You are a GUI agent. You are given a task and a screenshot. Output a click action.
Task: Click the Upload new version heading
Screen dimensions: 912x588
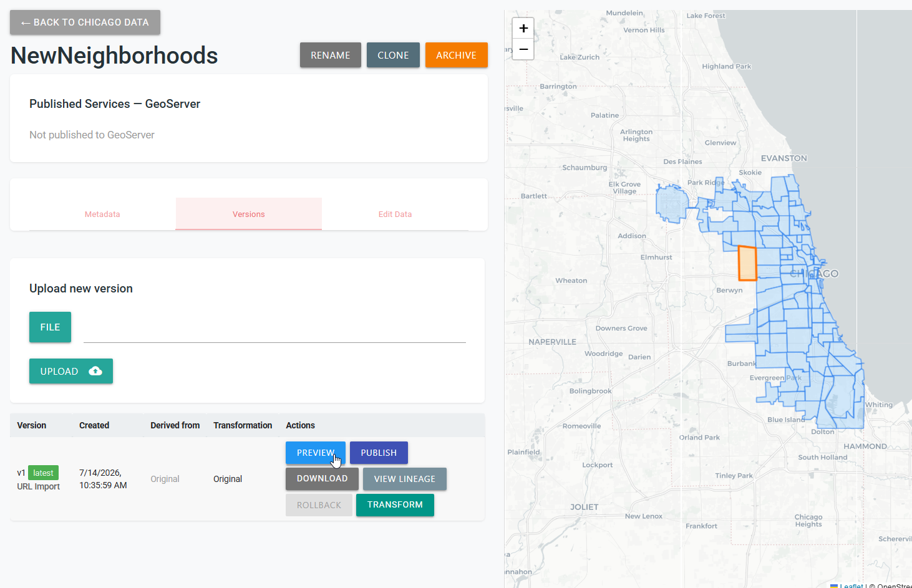pos(81,289)
